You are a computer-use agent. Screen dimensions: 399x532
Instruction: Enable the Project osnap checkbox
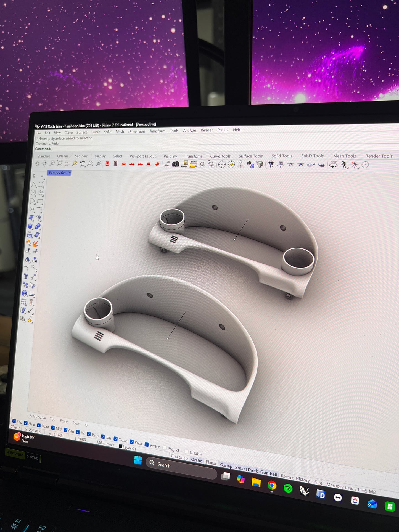click(165, 448)
